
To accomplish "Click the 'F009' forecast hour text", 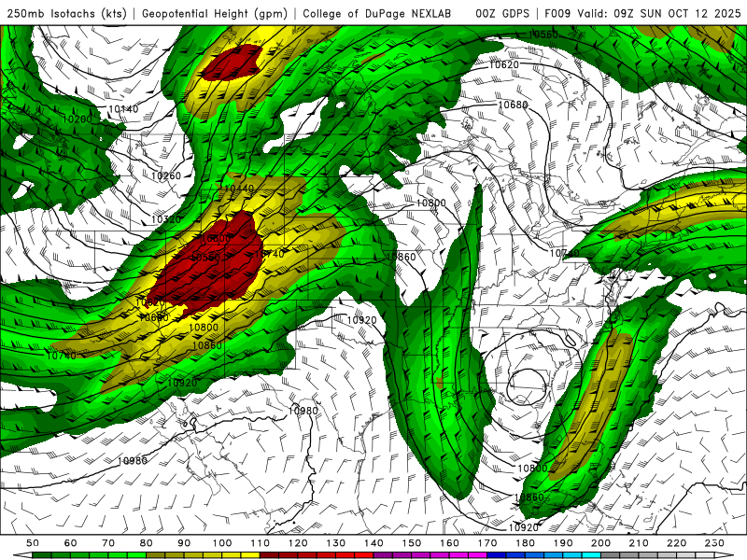I will (557, 13).
